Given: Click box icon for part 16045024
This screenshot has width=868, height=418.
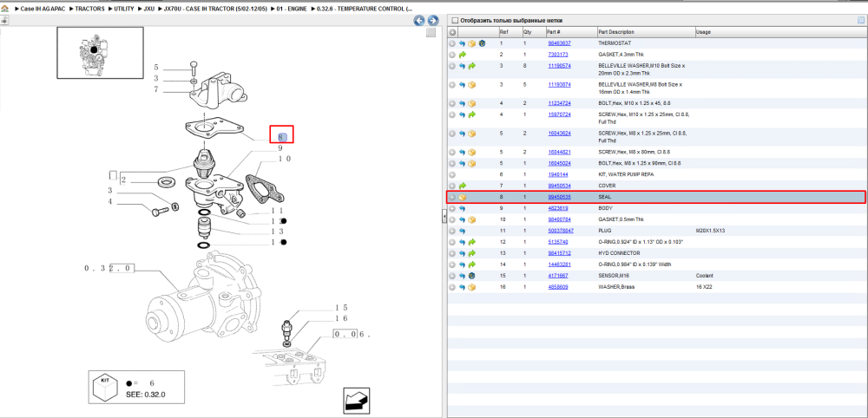Looking at the screenshot, I should click(471, 163).
